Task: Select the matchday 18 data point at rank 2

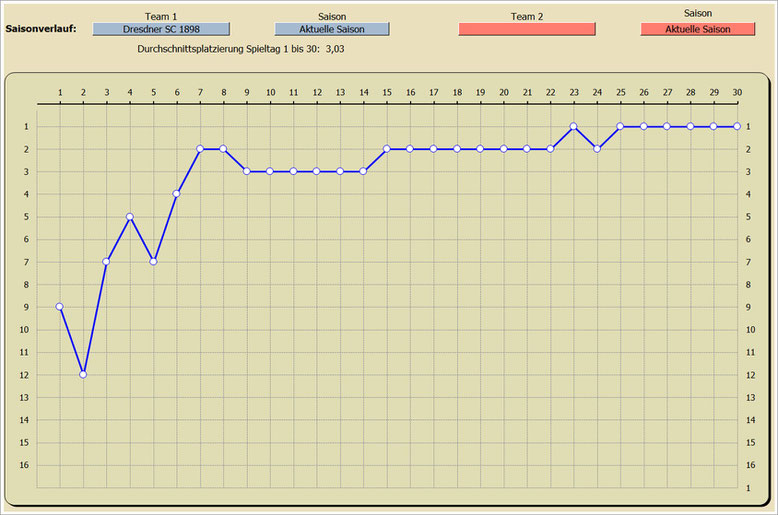Action: coord(457,148)
